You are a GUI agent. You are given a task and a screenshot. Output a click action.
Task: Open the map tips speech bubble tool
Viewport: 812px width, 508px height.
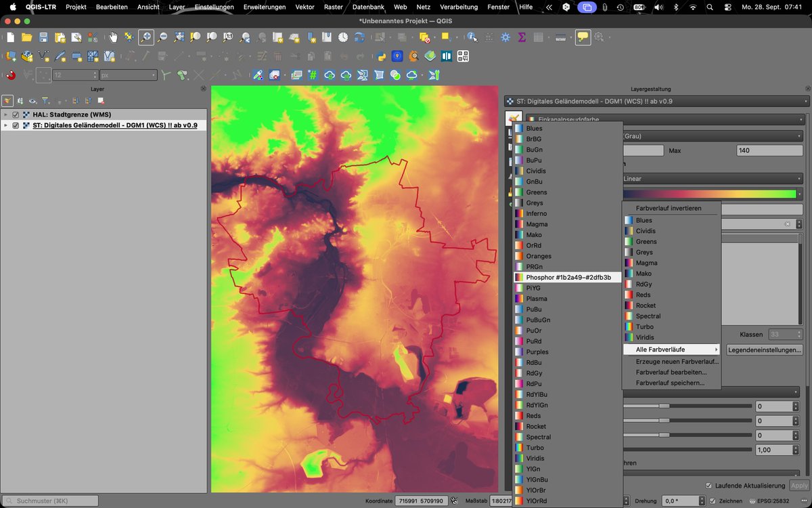(583, 37)
